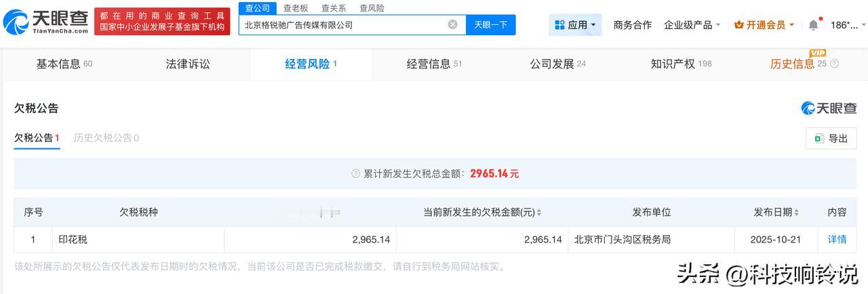Image resolution: width=868 pixels, height=294 pixels.
Task: Select the 查公司 search tab
Action: point(257,8)
